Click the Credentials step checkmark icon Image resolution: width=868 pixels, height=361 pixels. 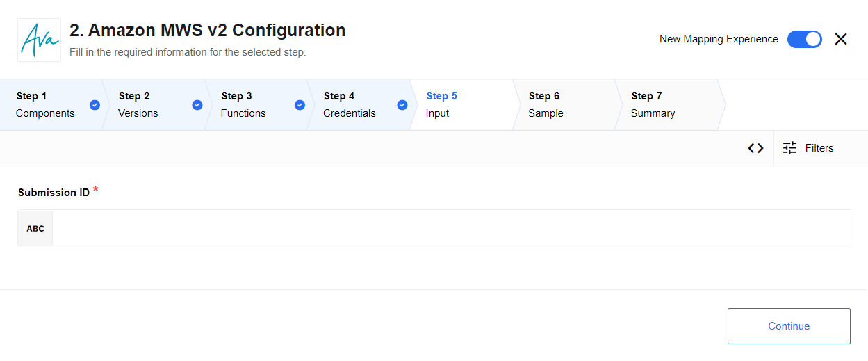pyautogui.click(x=402, y=105)
